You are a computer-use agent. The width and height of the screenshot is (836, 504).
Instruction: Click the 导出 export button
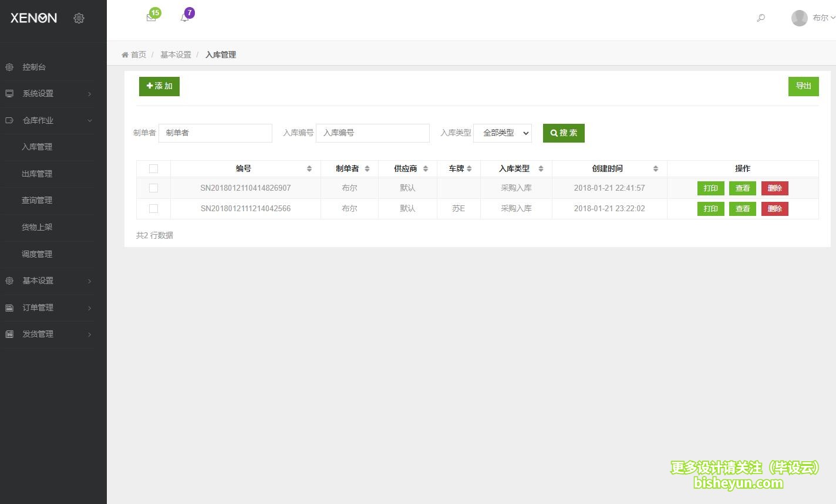tap(803, 86)
